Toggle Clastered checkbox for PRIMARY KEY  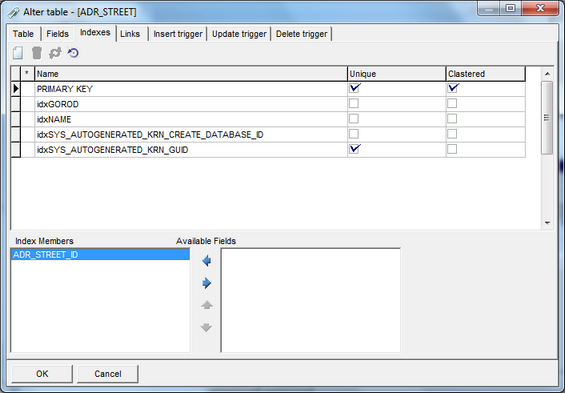tap(453, 88)
